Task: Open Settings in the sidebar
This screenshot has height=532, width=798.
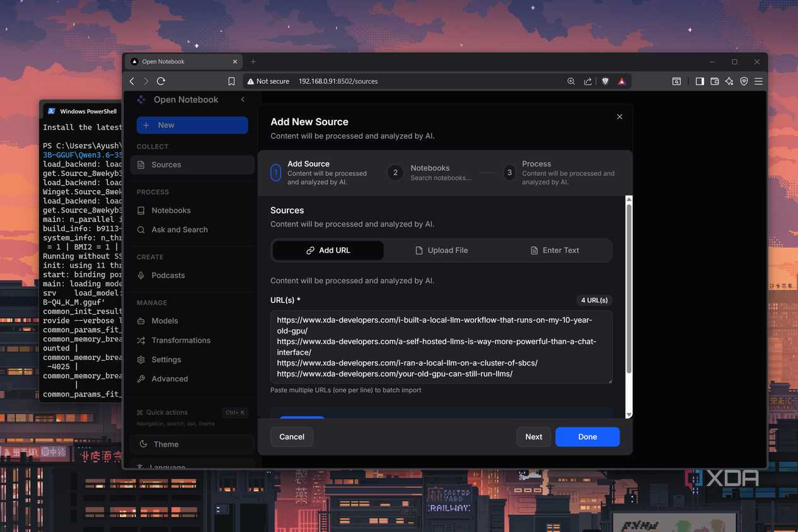Action: tap(192, 359)
